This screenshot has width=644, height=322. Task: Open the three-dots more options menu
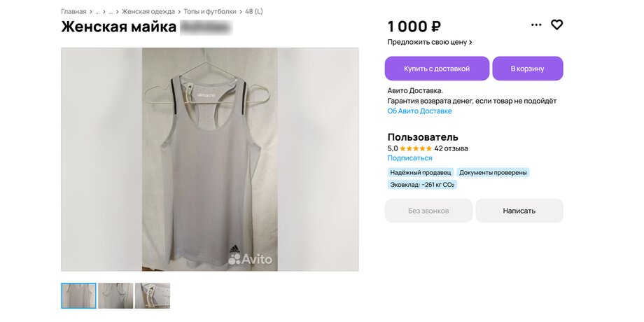pos(536,24)
